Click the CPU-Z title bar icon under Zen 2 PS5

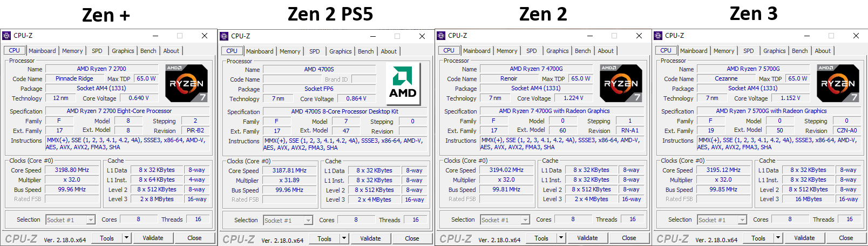coord(224,36)
